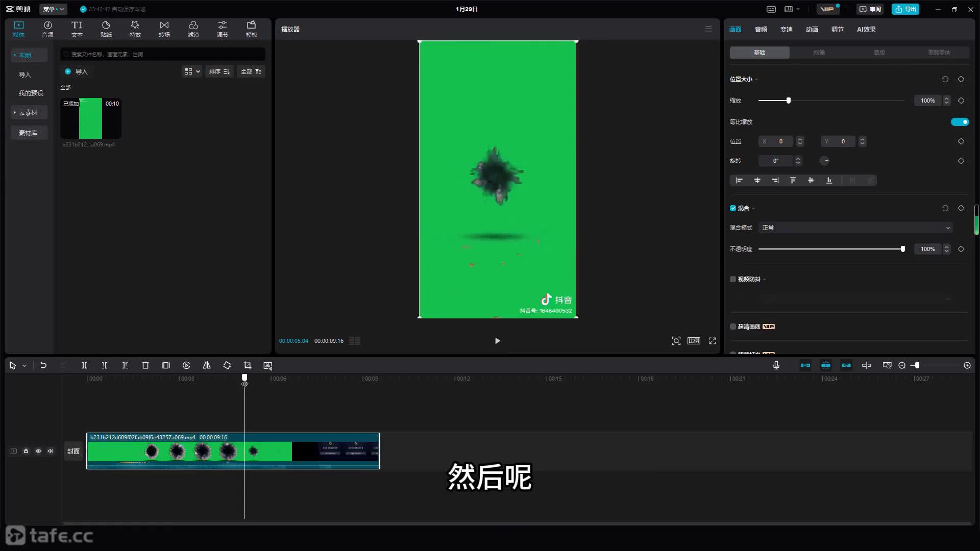This screenshot has height=551, width=980.
Task: Click the mirror flip icon
Action: [x=207, y=365]
